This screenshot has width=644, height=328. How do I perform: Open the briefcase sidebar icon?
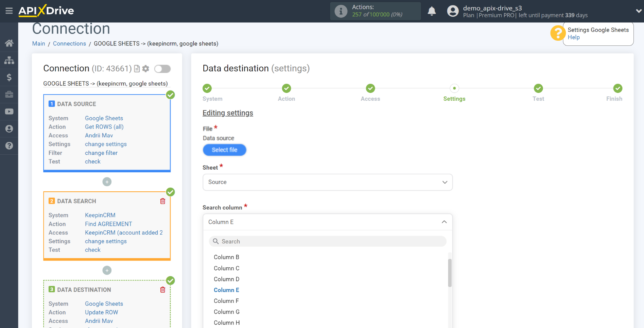9,94
